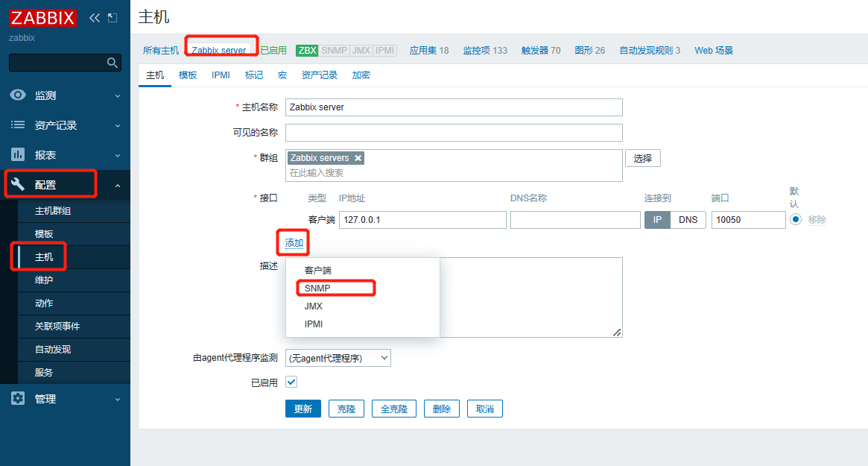Image resolution: width=868 pixels, height=466 pixels.
Task: Toggle the 已启用 checkbox
Action: [x=291, y=382]
